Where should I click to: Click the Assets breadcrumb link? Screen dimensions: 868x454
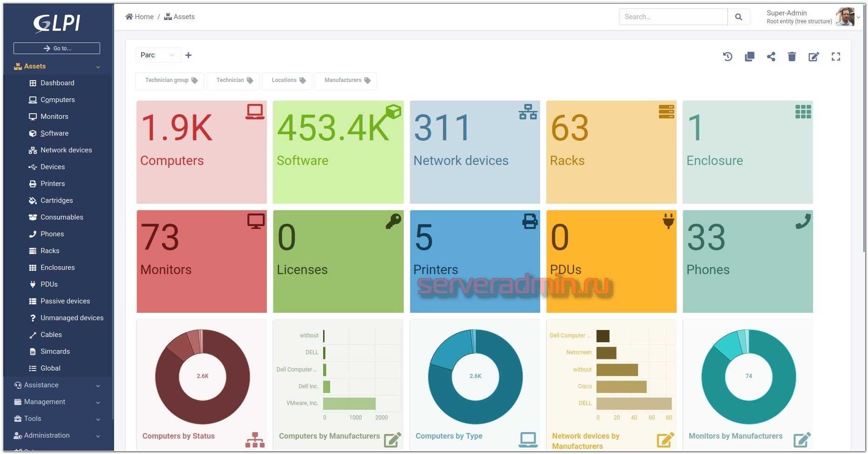coord(179,17)
